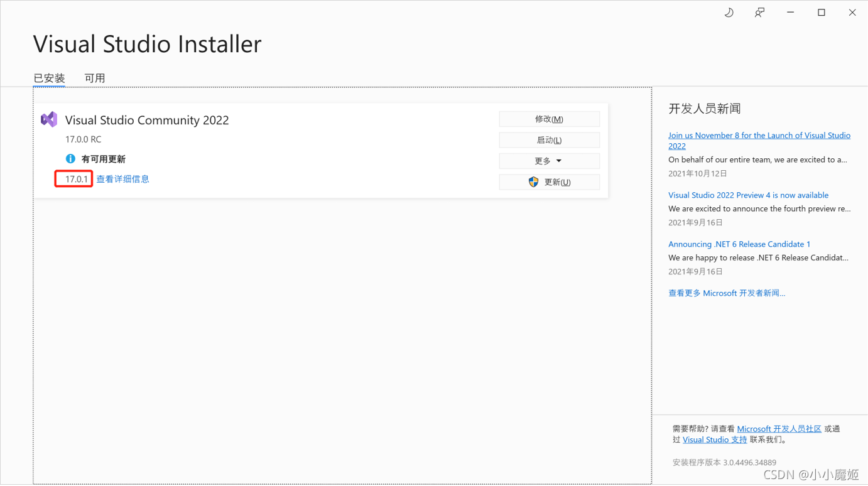Click the Visual Studio Community 2022 title
Image resolution: width=868 pixels, height=486 pixels.
(147, 120)
